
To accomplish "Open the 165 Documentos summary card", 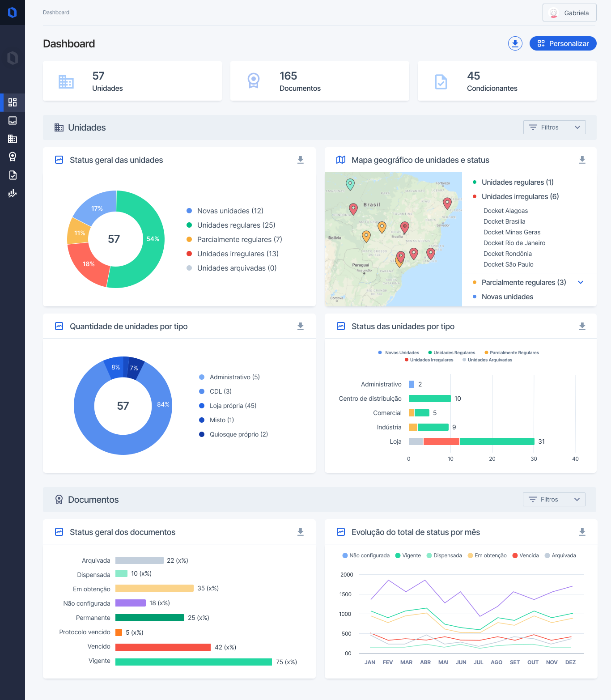I will 320,81.
